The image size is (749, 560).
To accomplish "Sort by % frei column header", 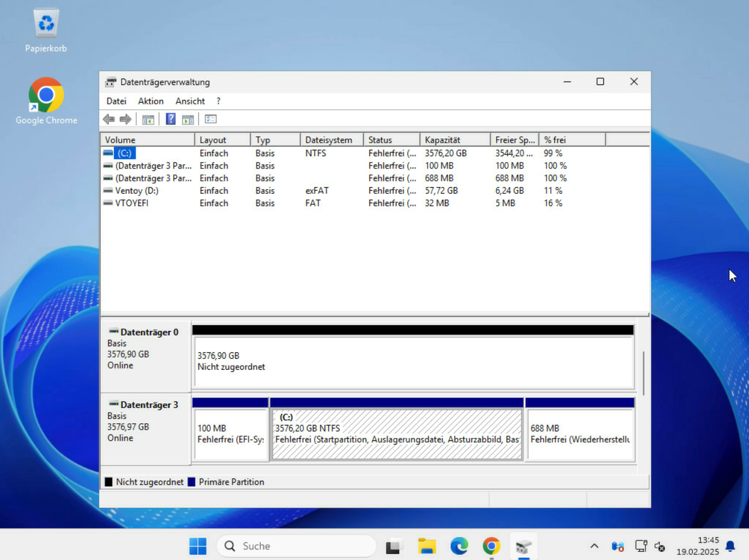I will [x=572, y=140].
